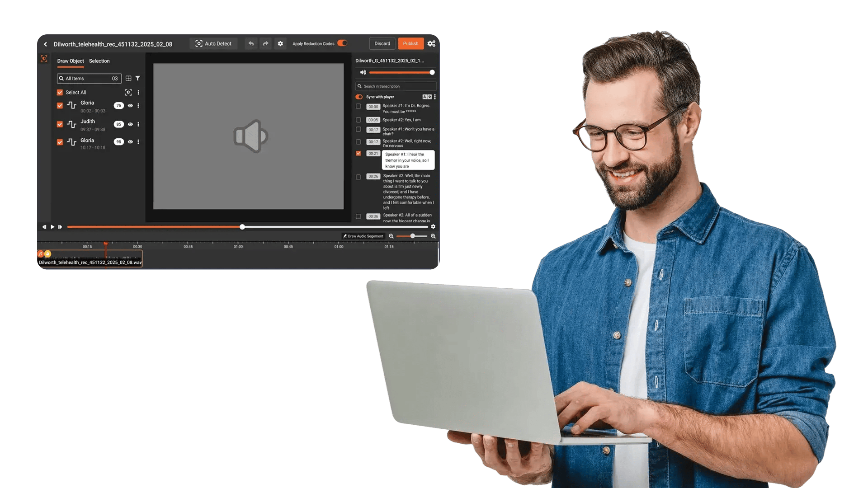Uncheck the Judith checkbox
This screenshot has width=868, height=488.
coord(60,124)
